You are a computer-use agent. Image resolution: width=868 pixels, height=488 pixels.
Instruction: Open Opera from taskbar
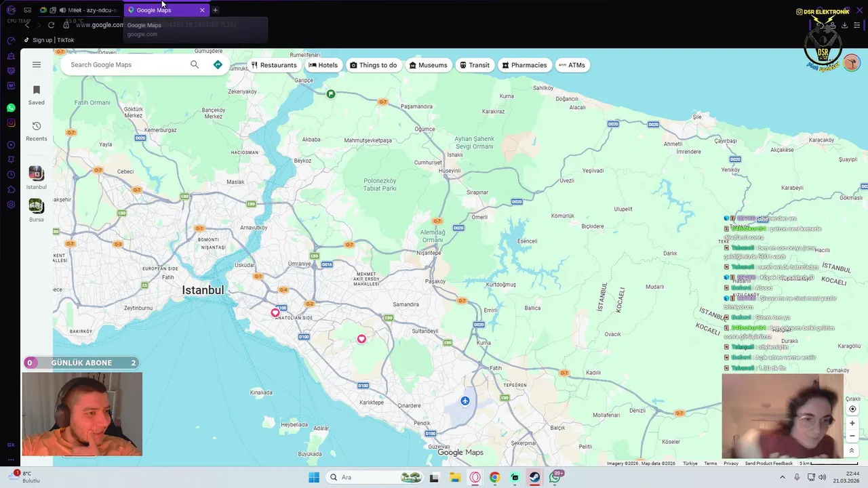click(475, 477)
